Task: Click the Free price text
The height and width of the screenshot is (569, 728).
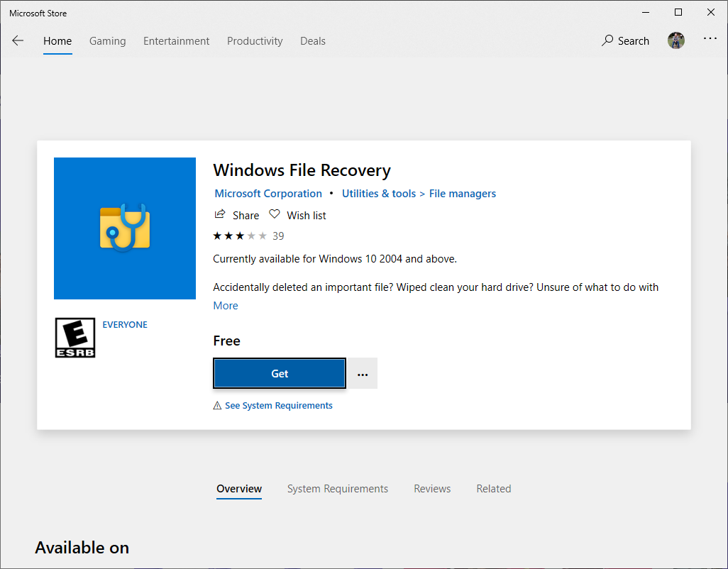Action: coord(226,341)
